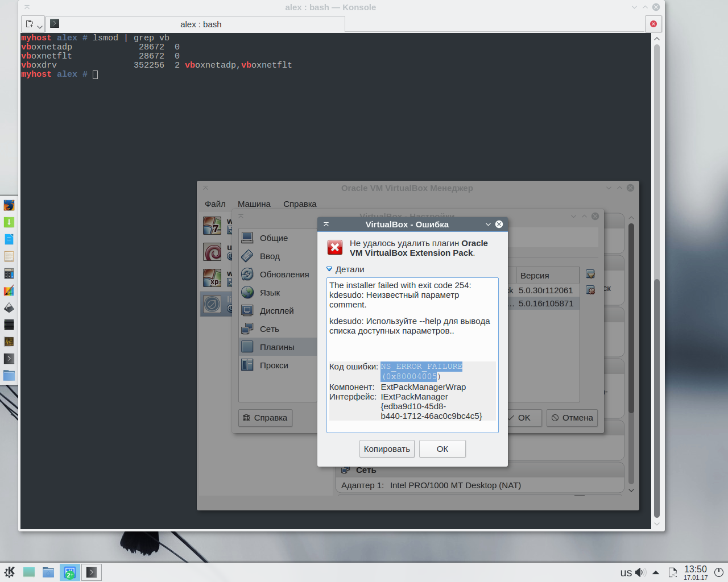Switch to the VirtualBox taskbar entry
The width and height of the screenshot is (728, 582).
click(x=70, y=572)
